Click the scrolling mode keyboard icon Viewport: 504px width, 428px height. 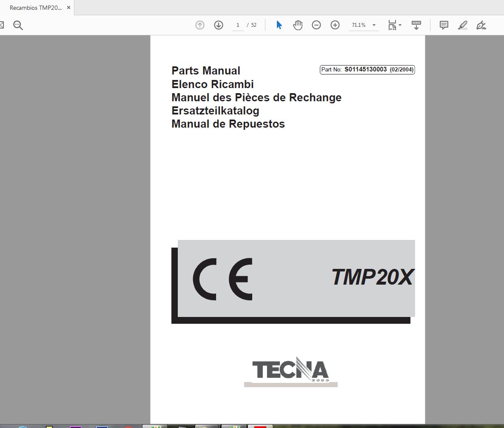[416, 25]
